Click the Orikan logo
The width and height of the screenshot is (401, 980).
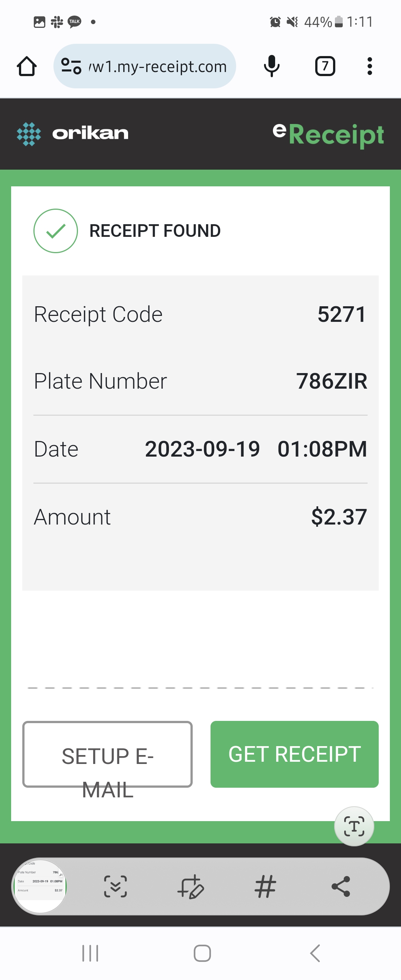pos(73,134)
